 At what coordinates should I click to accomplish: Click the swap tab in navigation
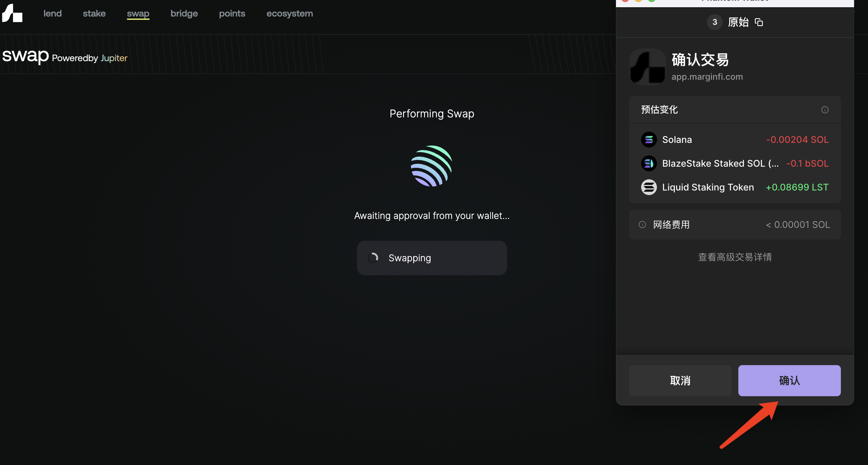pyautogui.click(x=138, y=14)
